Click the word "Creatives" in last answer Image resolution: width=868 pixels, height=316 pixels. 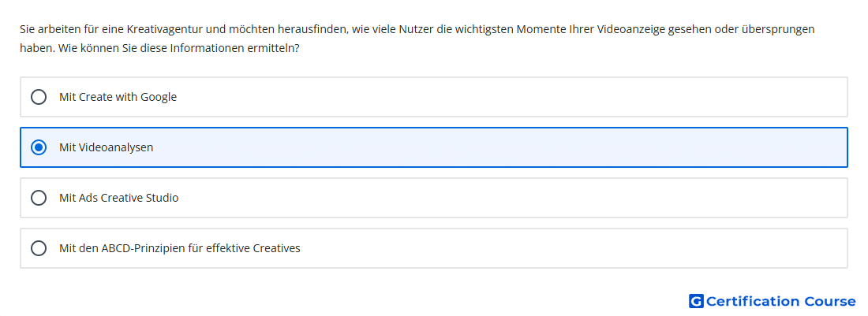tap(277, 248)
